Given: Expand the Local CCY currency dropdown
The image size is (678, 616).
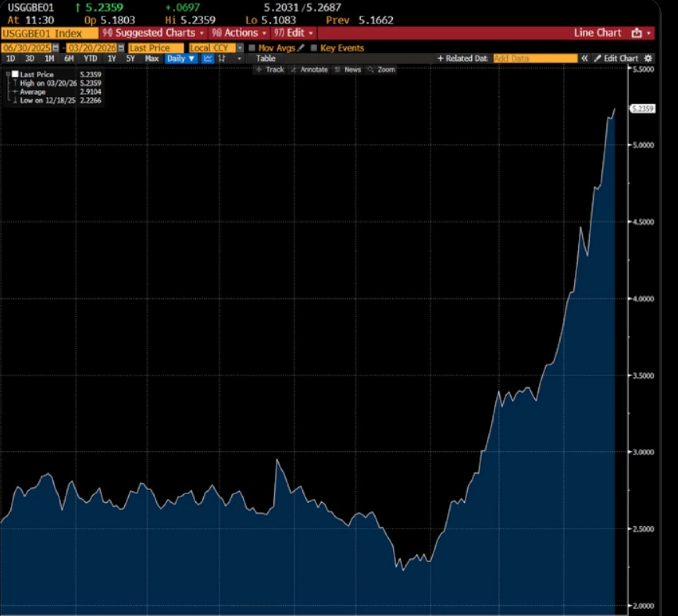Looking at the screenshot, I should click(240, 48).
